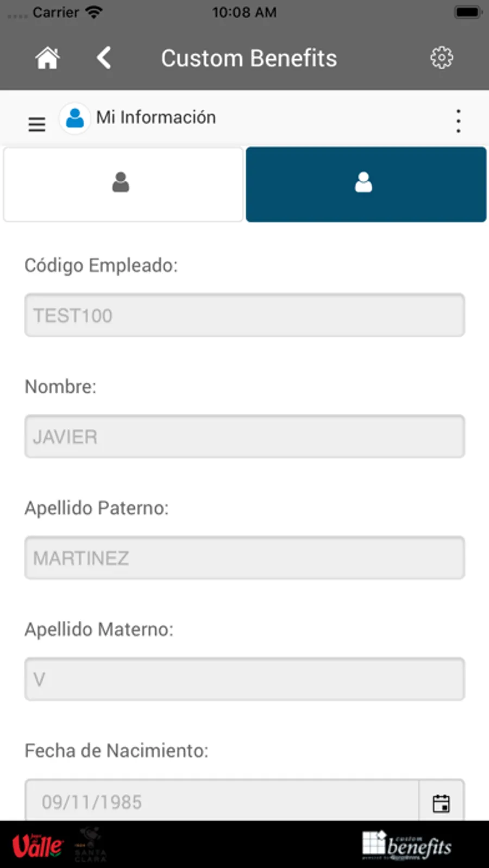Image resolution: width=489 pixels, height=868 pixels.
Task: Select the dark blue person tab
Action: coord(366,184)
